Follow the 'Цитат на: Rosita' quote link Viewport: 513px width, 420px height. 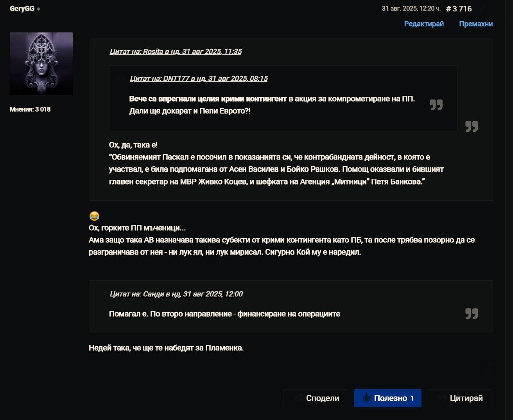(x=176, y=52)
